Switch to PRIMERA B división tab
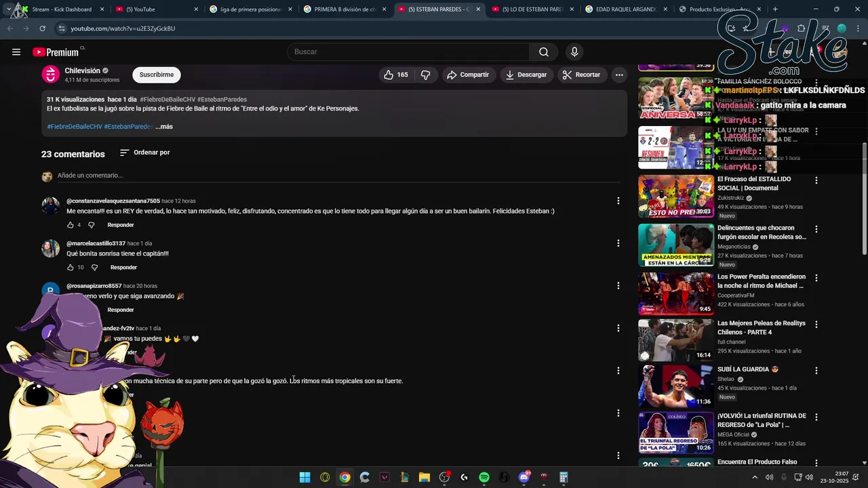The image size is (868, 488). (343, 9)
